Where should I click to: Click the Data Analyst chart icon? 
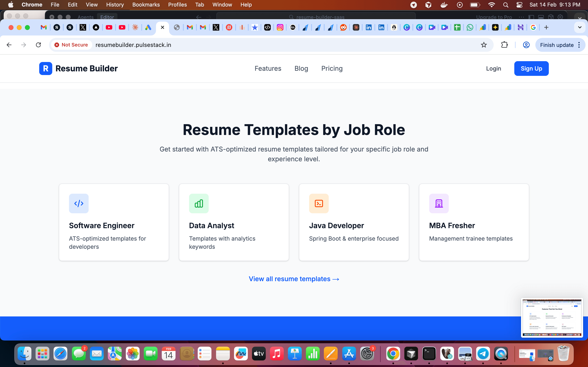(199, 203)
